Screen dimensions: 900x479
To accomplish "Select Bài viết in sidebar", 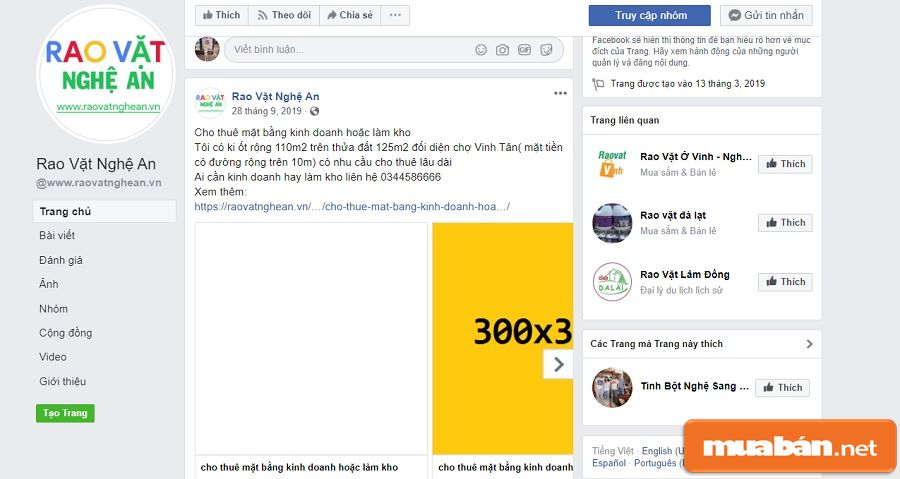I will coord(57,235).
